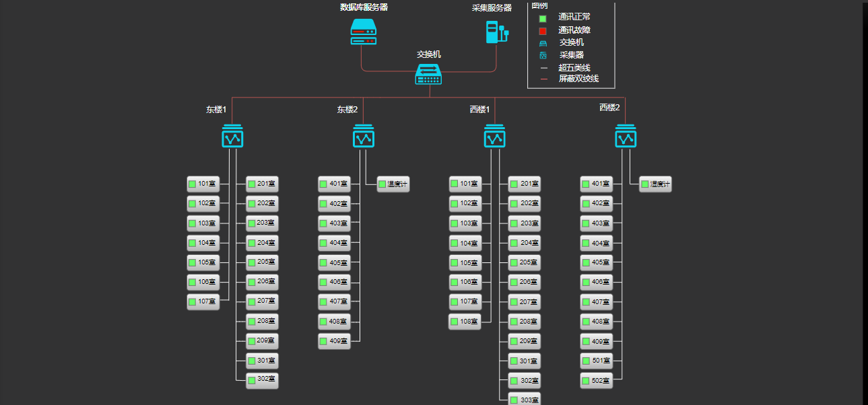Select room 302室 under 东楼1
Screen dimensions: 868x405
262,380
